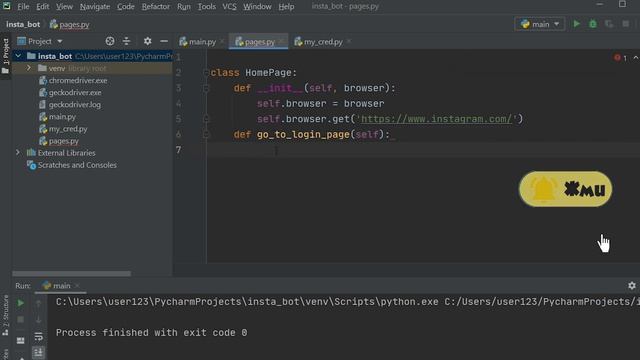
Task: Close the my_cred.py editor tab
Action: tap(349, 42)
